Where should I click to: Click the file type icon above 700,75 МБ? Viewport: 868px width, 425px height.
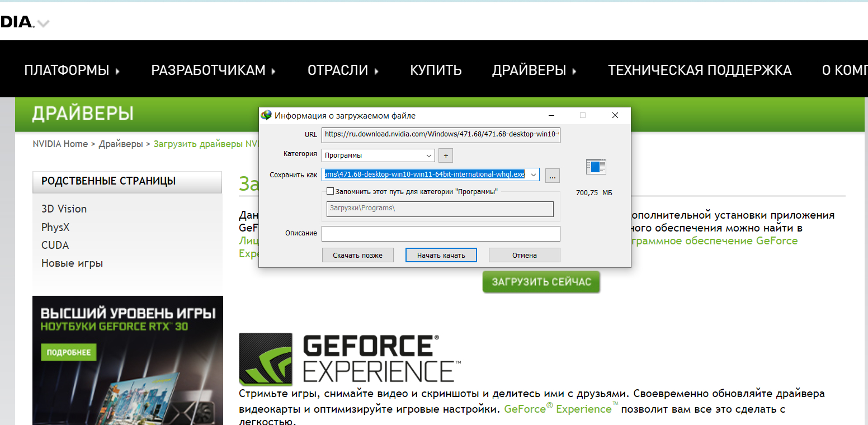pos(596,167)
